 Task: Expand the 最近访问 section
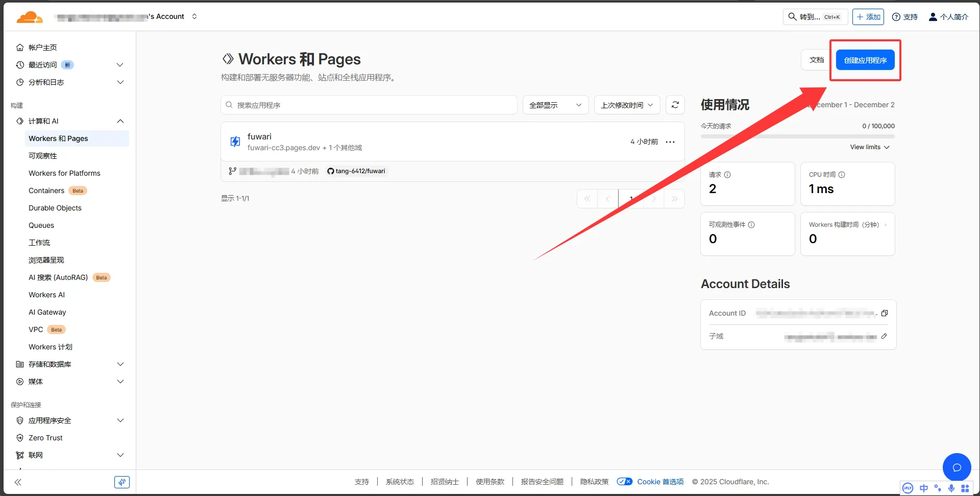(120, 65)
